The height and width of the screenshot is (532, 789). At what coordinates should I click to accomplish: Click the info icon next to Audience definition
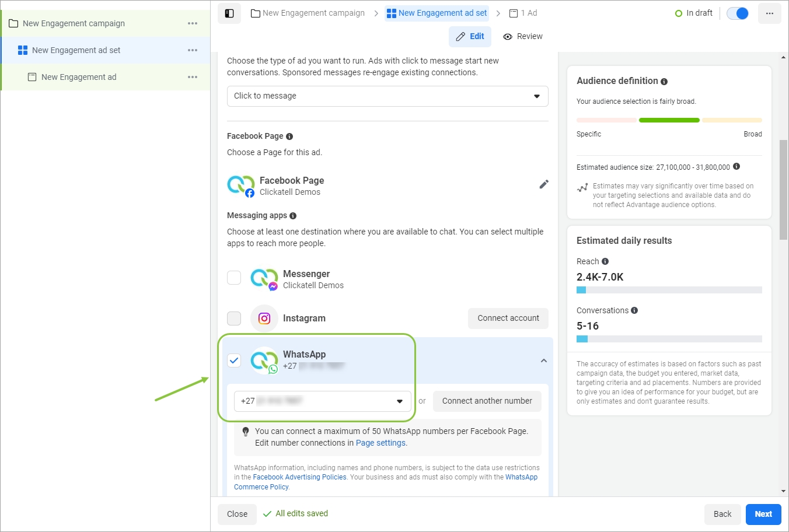(x=664, y=82)
